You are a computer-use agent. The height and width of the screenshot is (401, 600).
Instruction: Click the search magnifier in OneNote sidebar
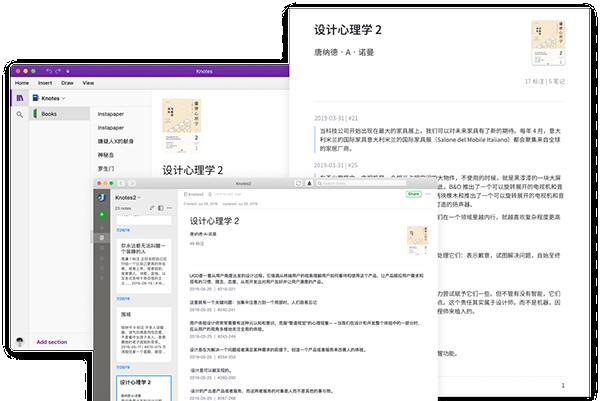20,114
